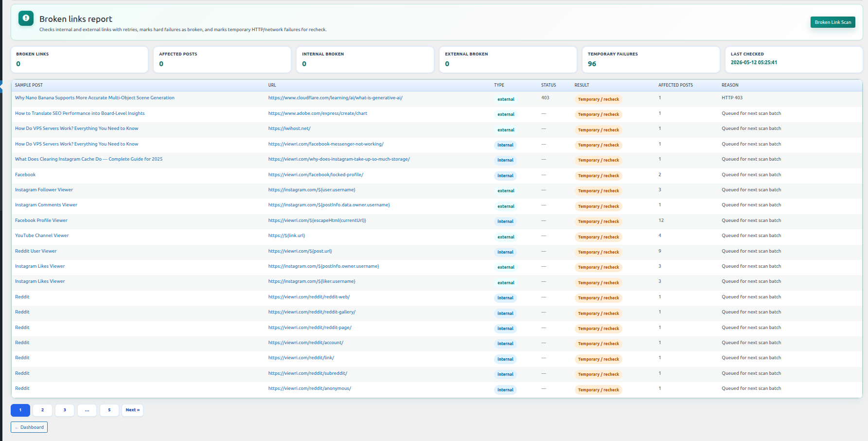Click affected posts count 12
Screen dimensions: 868x441
coord(661,220)
